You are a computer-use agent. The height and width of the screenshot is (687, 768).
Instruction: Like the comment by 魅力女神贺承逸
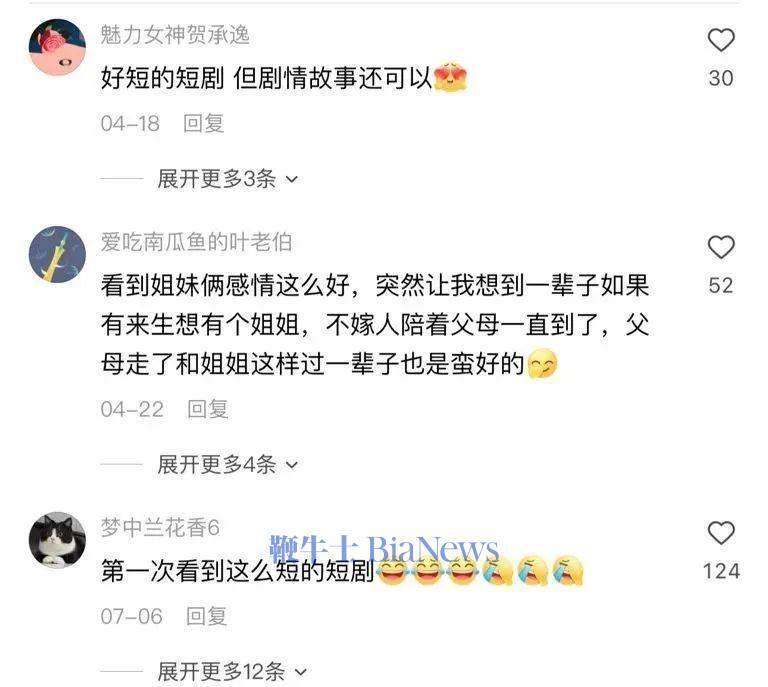tap(721, 40)
